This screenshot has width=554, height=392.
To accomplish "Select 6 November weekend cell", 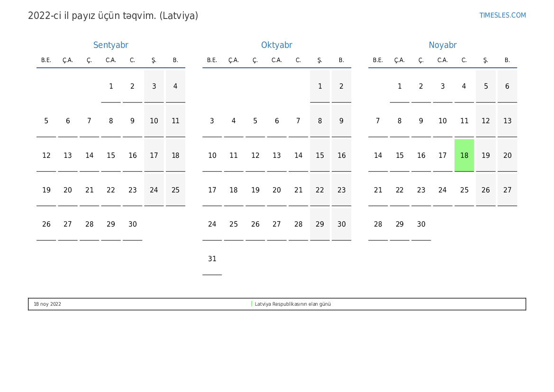I will [507, 86].
